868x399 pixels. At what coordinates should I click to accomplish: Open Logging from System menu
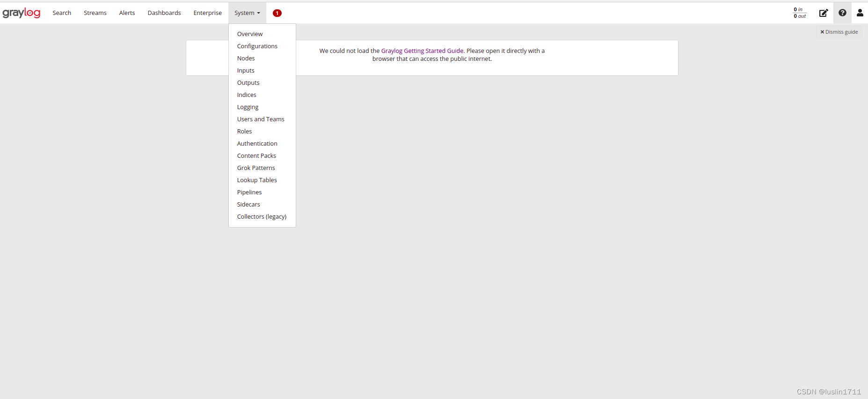[x=262, y=107]
